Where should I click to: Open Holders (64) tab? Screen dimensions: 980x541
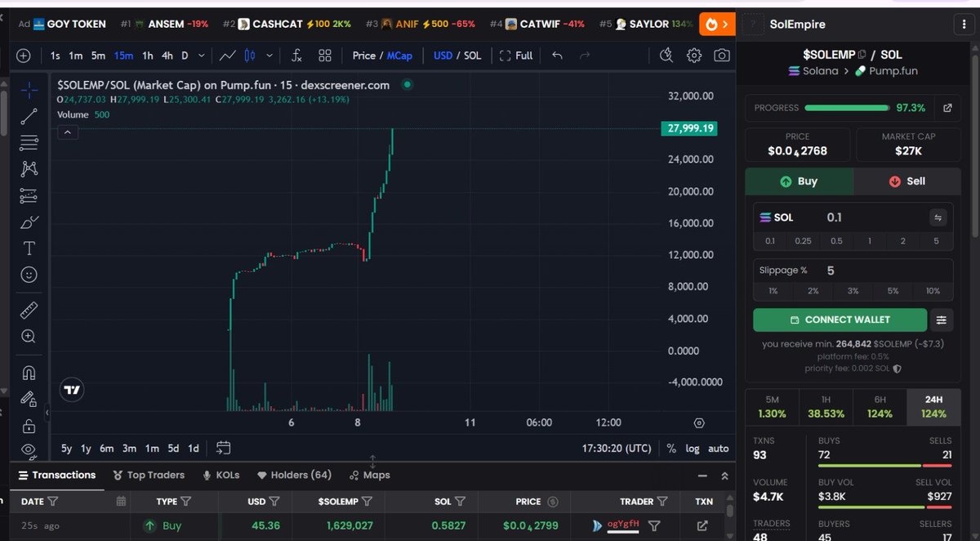click(x=294, y=475)
